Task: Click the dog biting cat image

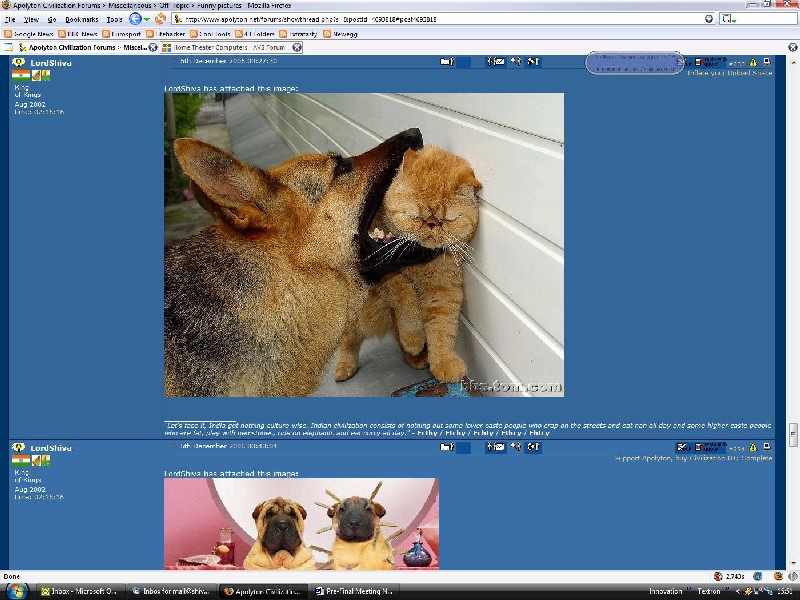Action: point(364,245)
